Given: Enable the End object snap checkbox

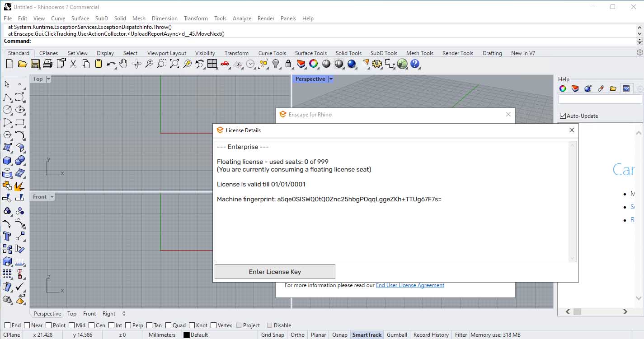Looking at the screenshot, I should coord(8,325).
